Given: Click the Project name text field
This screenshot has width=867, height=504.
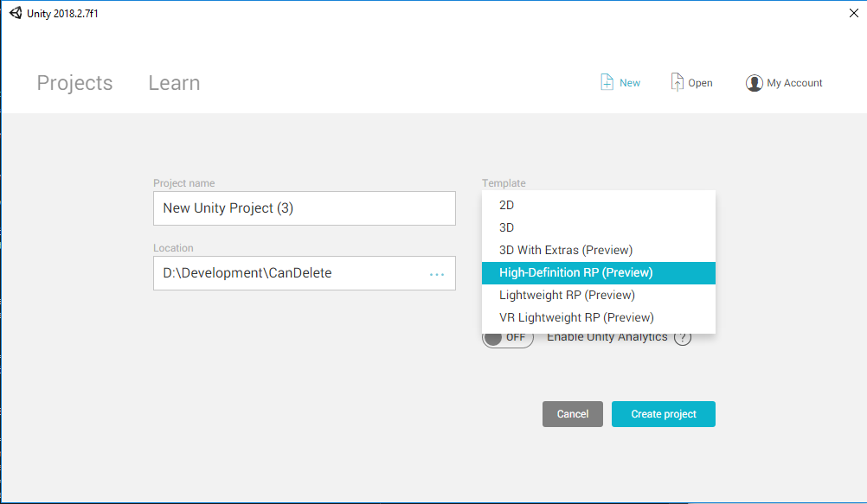Looking at the screenshot, I should 304,208.
